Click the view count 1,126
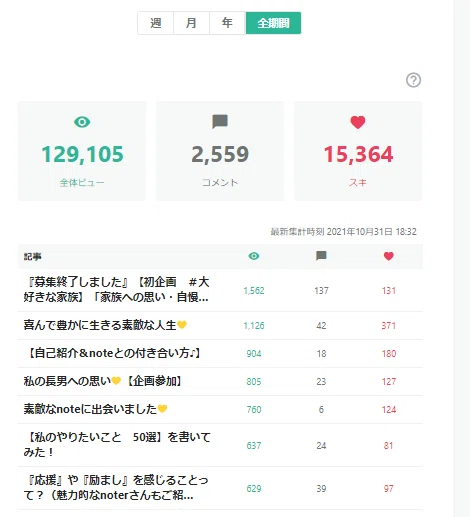The width and height of the screenshot is (470, 517). coord(254,326)
